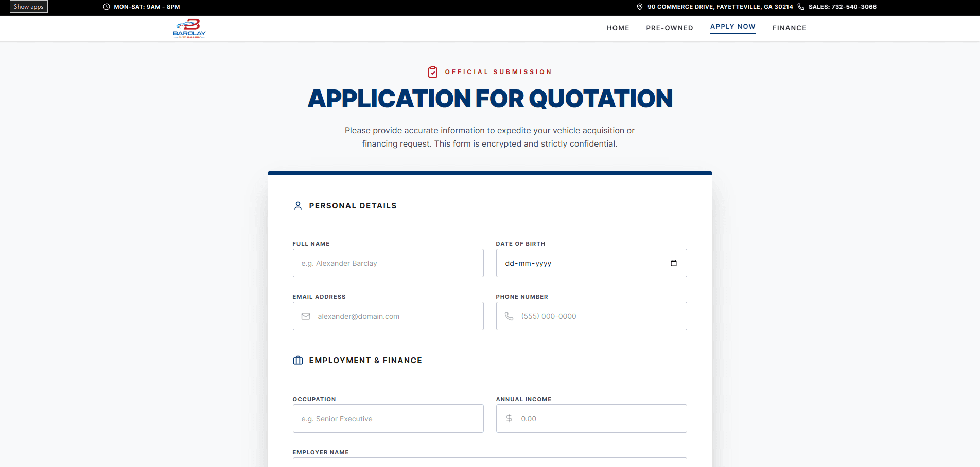Click the clock icon beside business hours
The width and height of the screenshot is (980, 467).
(107, 7)
